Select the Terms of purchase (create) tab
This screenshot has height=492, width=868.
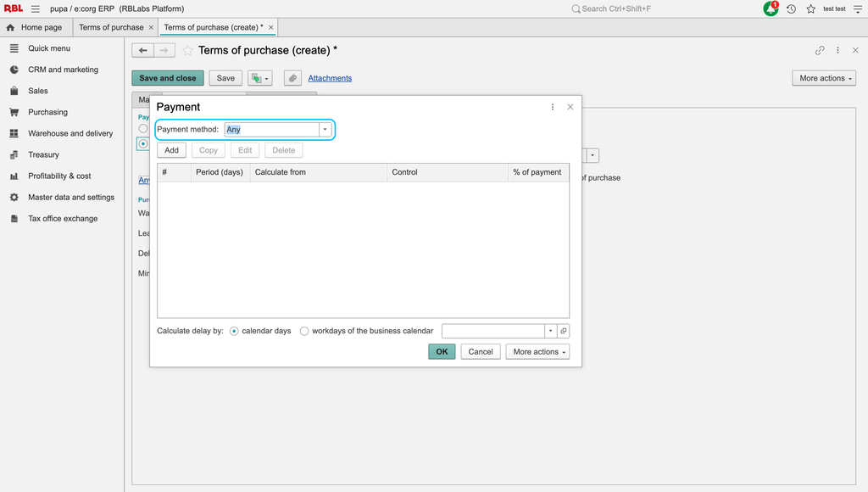[218, 27]
